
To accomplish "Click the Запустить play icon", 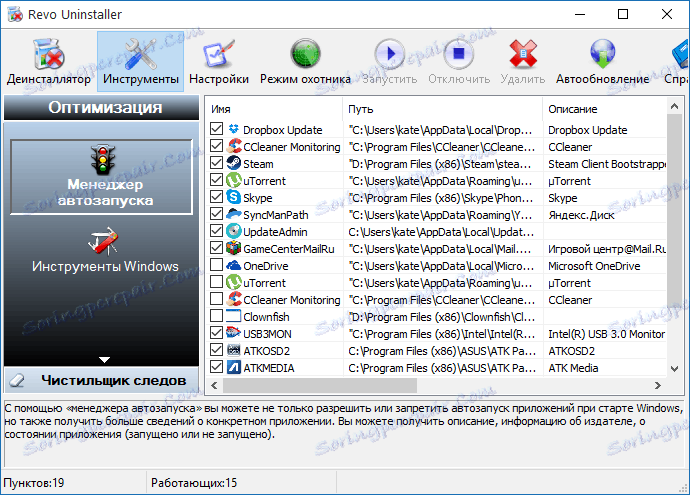I will click(x=389, y=54).
